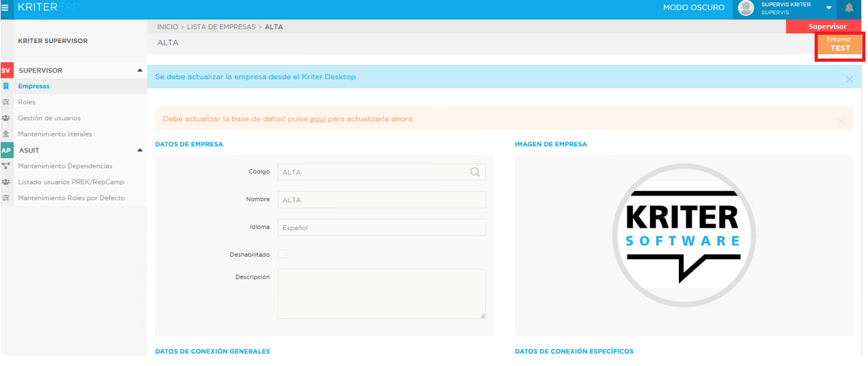Click the DATOS DE CONEXIÓN GENERALES heading
Viewport: 868px width, 366px height.
click(212, 351)
